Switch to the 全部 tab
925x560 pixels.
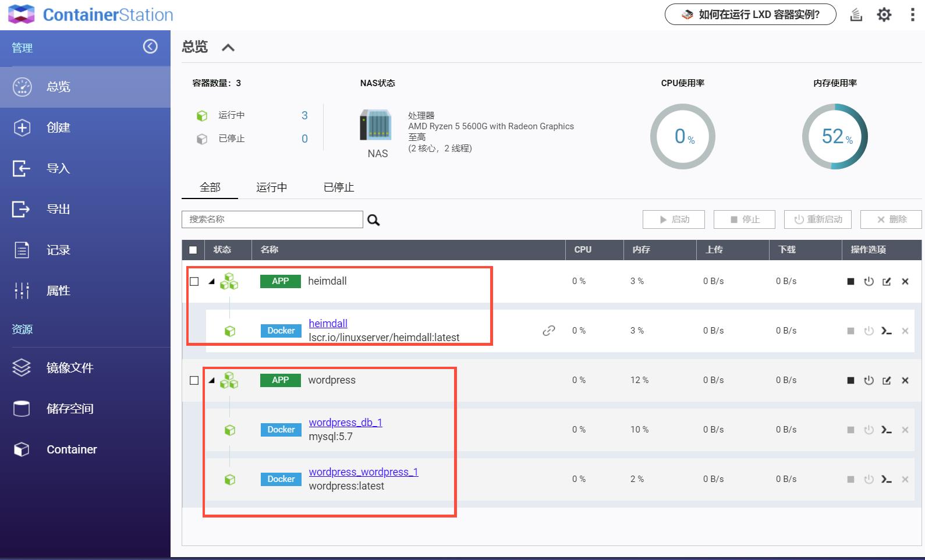pos(210,187)
